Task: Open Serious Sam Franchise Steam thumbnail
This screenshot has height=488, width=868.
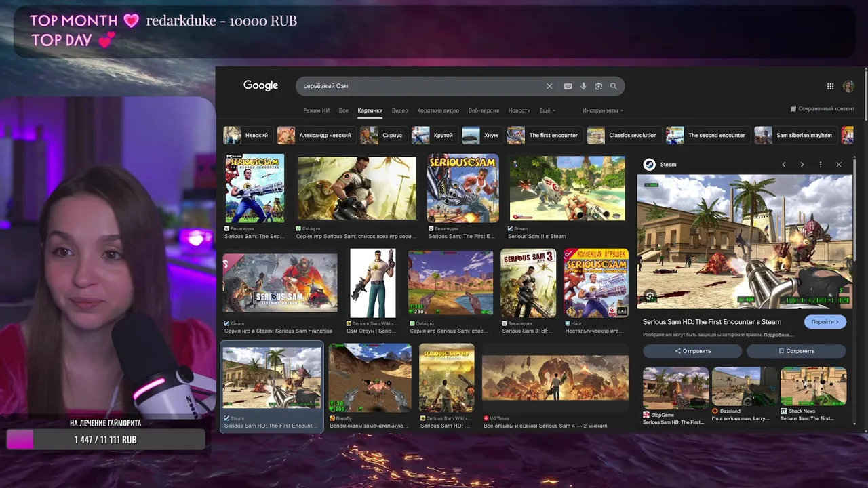Action: 280,283
